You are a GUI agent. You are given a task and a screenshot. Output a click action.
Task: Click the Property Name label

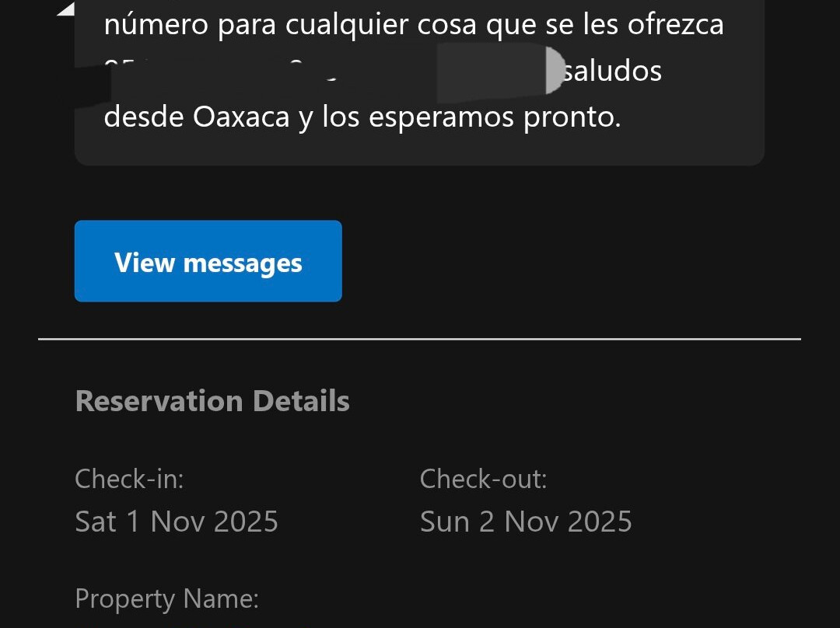click(x=166, y=599)
